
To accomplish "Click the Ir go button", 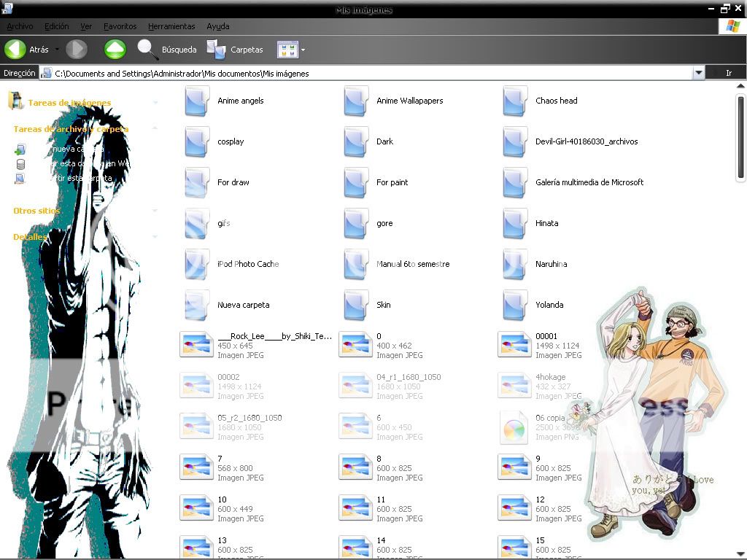I will pyautogui.click(x=729, y=74).
